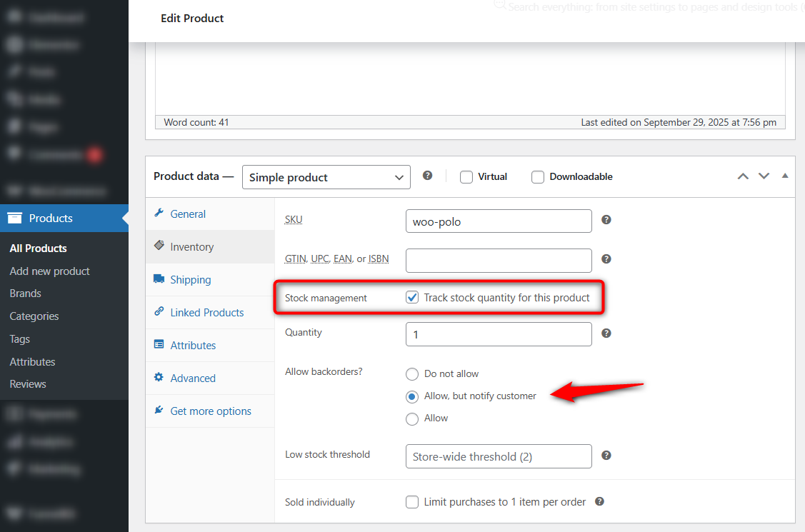Check the Downloadable option
Viewport: 805px width, 532px height.
pos(537,176)
